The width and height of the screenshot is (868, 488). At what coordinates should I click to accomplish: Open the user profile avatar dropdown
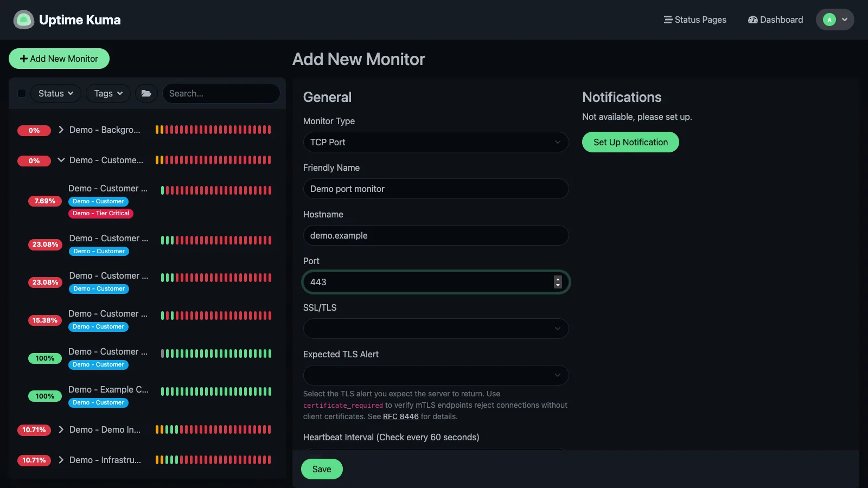[835, 20]
